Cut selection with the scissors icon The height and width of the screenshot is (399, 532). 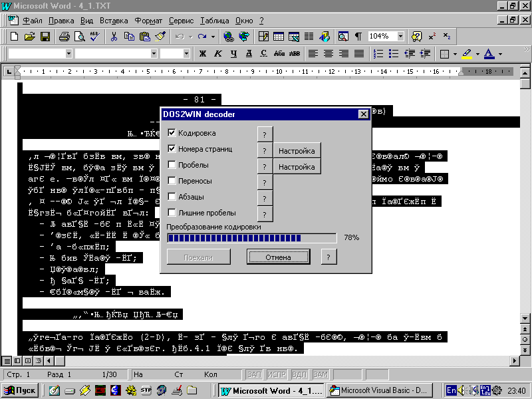tap(114, 37)
